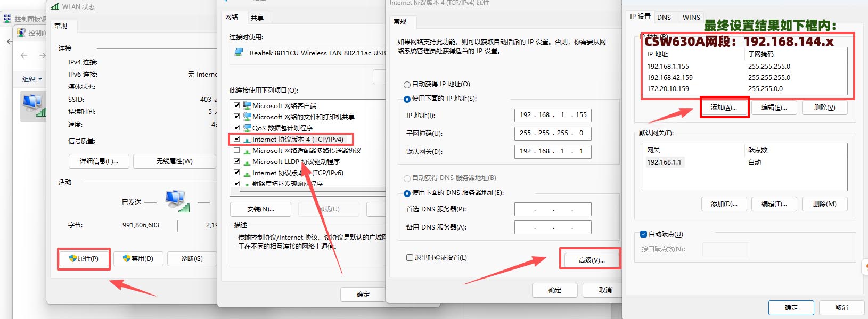Click 高级(V)... button

click(x=591, y=260)
